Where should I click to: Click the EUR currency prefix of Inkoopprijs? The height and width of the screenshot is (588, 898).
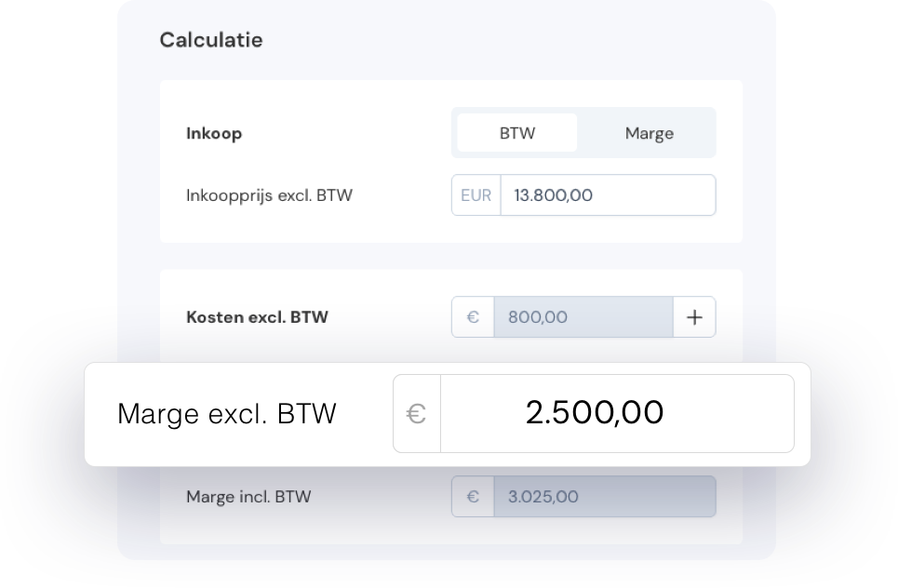[476, 195]
